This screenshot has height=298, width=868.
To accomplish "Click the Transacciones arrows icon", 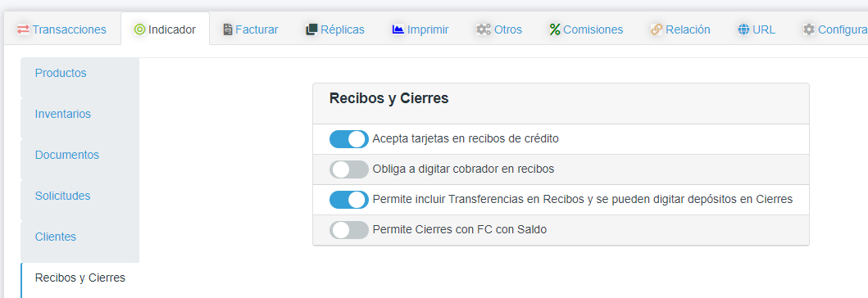I will [x=23, y=29].
